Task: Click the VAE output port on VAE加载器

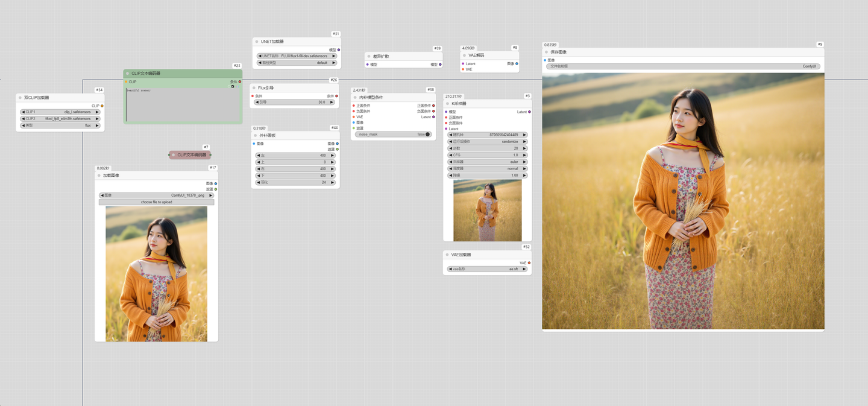Action: pyautogui.click(x=529, y=263)
